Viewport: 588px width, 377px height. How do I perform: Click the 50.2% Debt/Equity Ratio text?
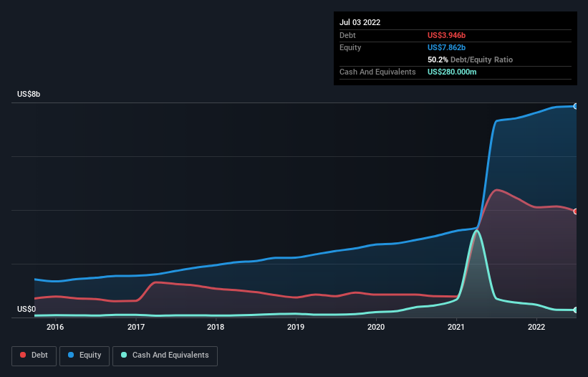pos(471,59)
